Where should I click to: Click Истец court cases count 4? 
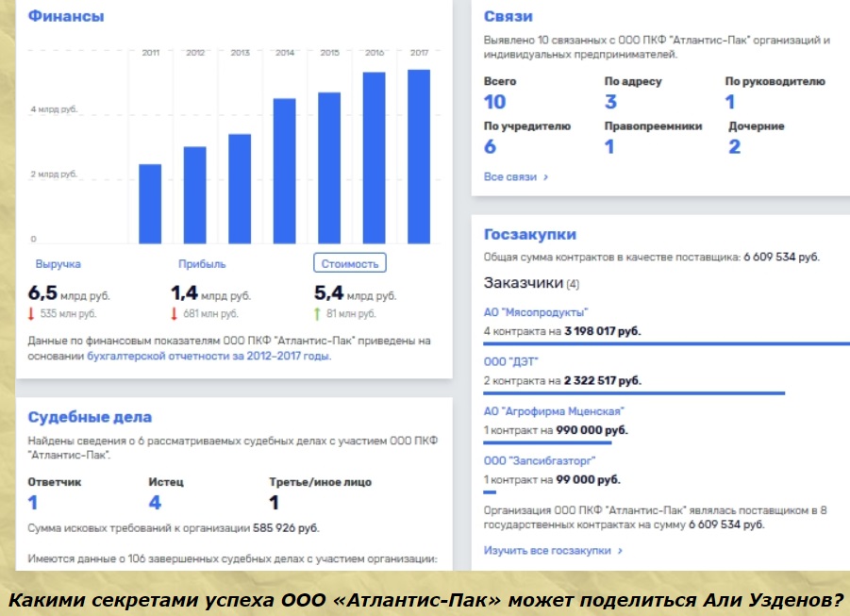pos(155,503)
